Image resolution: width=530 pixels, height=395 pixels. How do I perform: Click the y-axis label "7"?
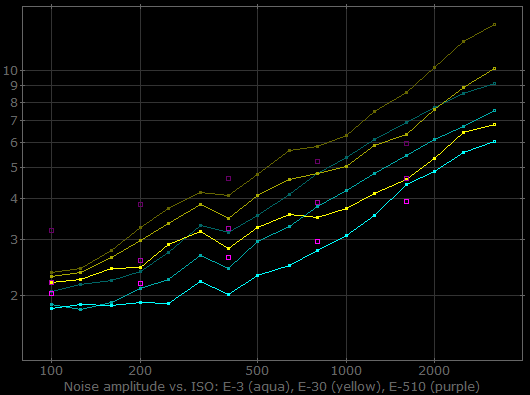14,121
